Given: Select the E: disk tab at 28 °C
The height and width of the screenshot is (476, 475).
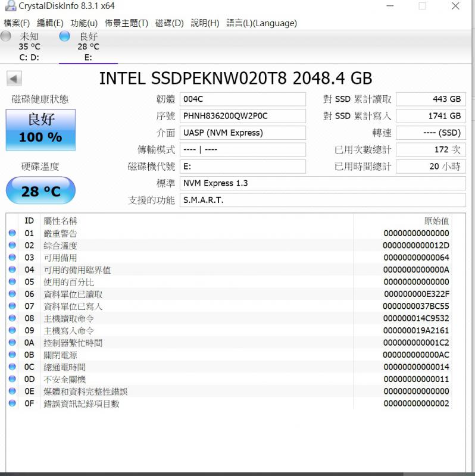Looking at the screenshot, I should 88,46.
